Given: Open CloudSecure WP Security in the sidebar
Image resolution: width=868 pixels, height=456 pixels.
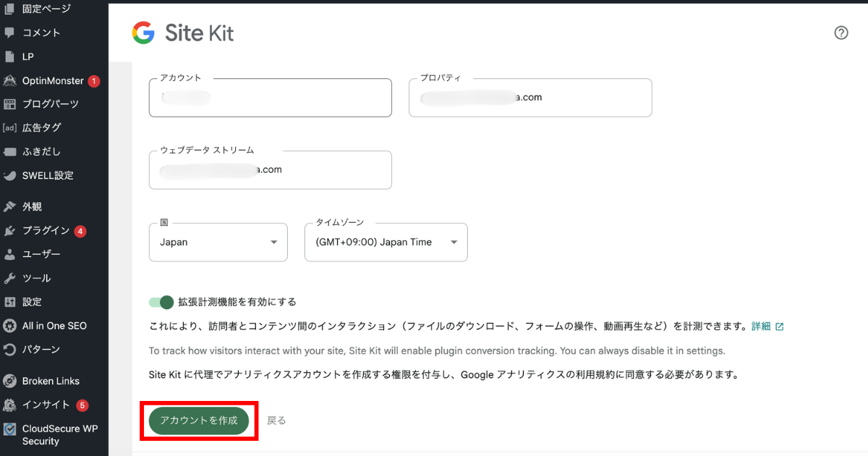Looking at the screenshot, I should [60, 435].
